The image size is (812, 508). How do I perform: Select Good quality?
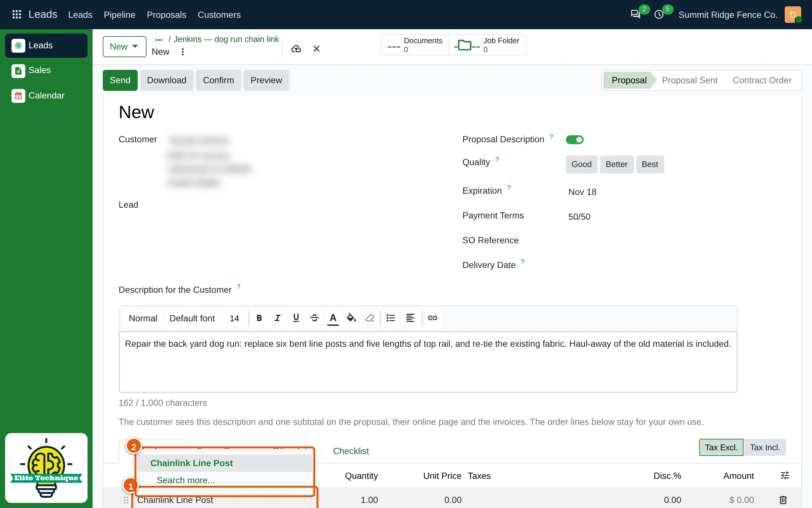coord(581,164)
